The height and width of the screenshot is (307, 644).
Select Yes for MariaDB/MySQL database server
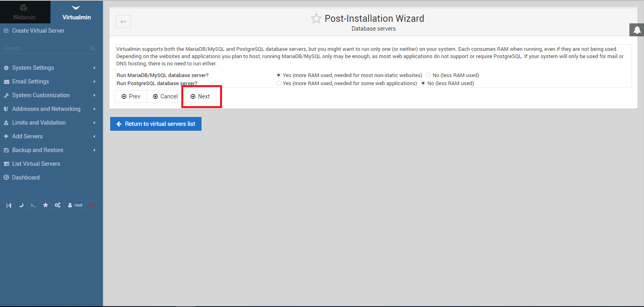pos(279,75)
